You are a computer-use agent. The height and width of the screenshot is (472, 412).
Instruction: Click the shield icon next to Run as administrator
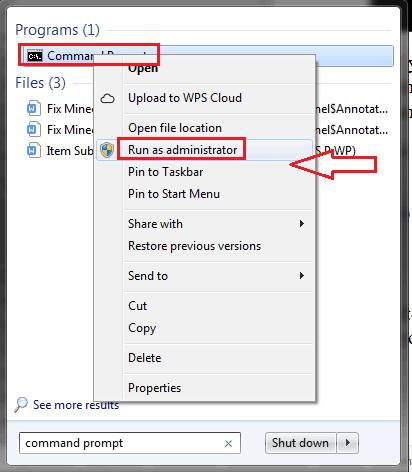107,150
